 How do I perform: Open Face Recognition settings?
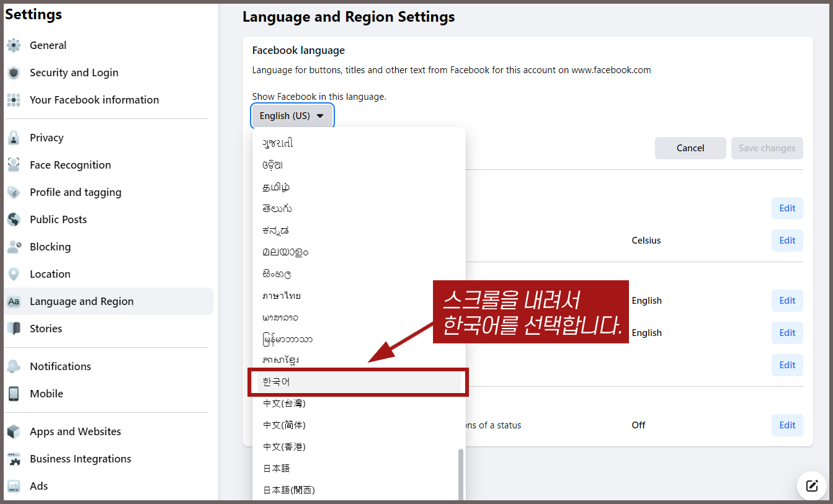[109, 165]
